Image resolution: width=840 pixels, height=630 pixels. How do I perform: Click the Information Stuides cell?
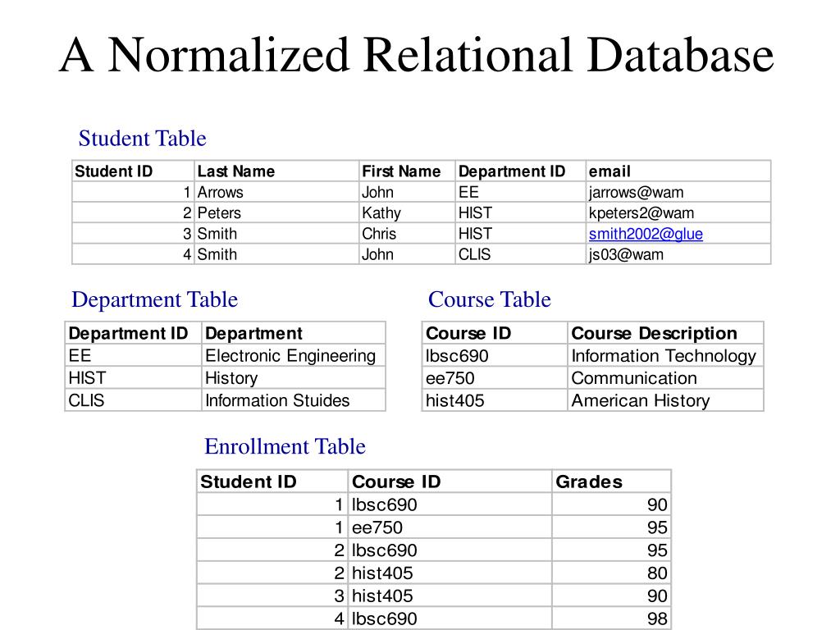[294, 400]
